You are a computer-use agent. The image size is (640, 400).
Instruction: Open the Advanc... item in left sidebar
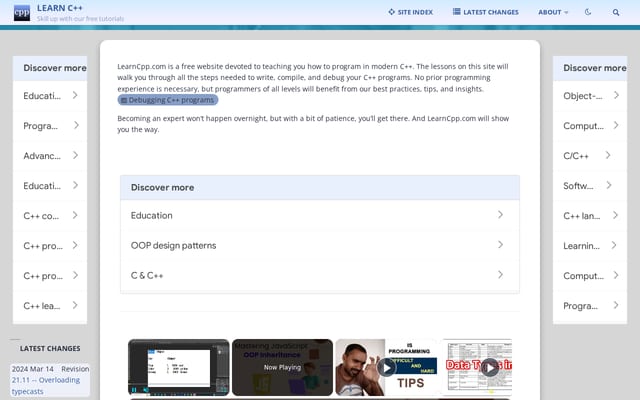50,156
